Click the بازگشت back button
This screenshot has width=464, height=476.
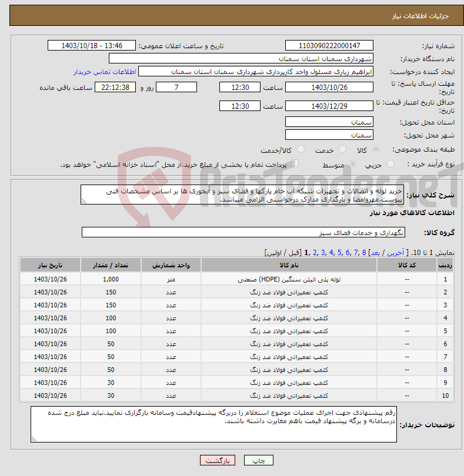217,460
